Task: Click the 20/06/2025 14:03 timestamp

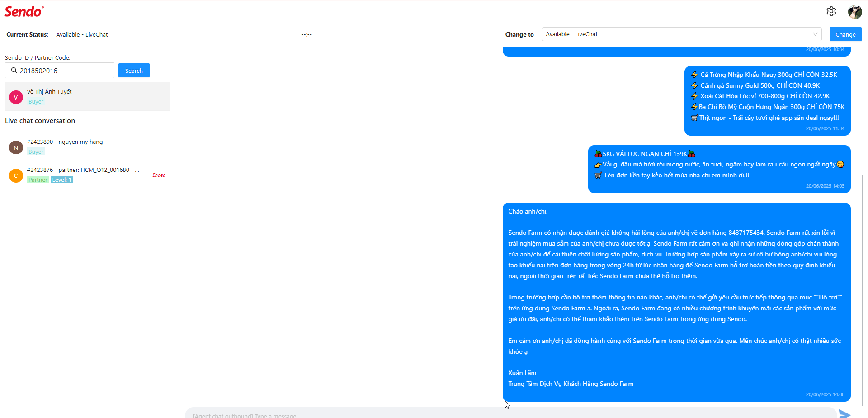Action: point(825,186)
